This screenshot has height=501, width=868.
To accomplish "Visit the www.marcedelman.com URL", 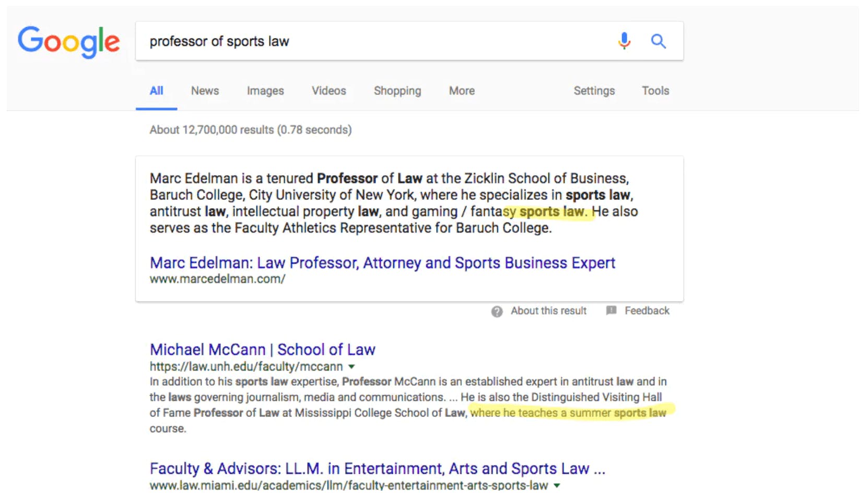I will (x=217, y=279).
